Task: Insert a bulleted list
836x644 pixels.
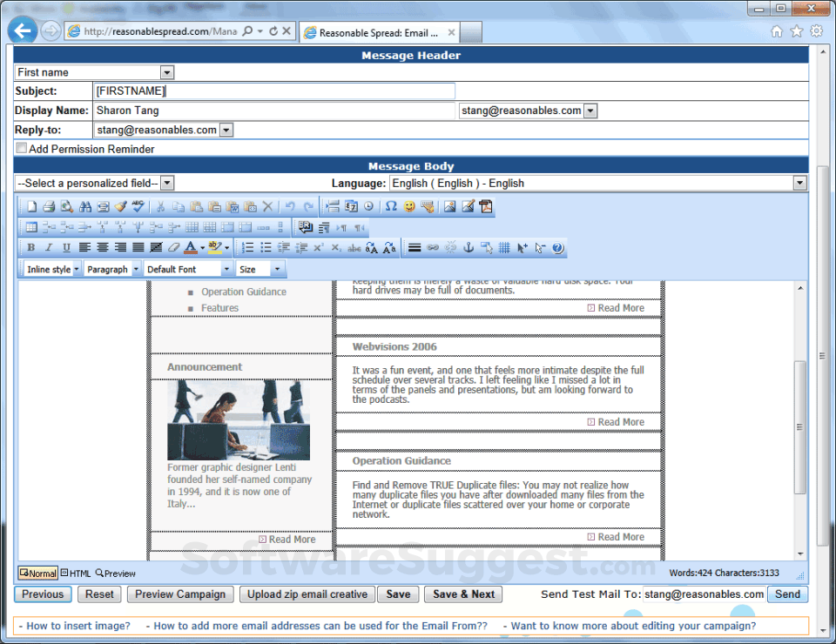Action: click(266, 248)
